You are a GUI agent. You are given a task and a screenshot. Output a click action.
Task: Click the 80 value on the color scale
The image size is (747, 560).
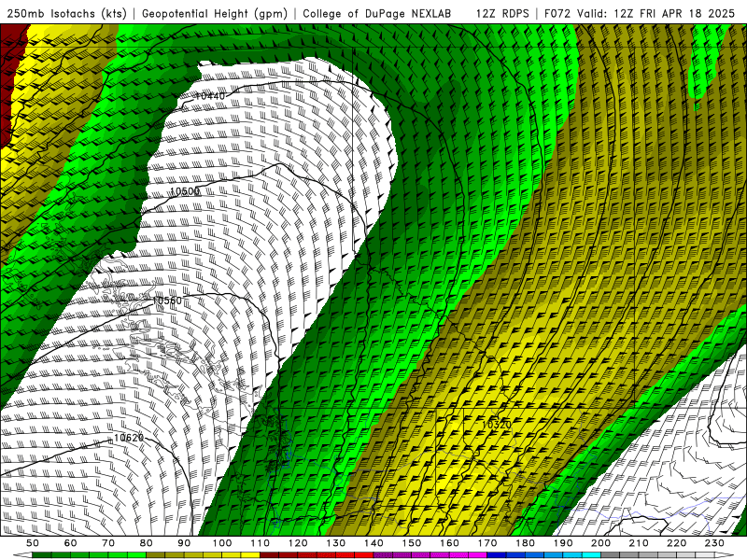click(x=147, y=543)
